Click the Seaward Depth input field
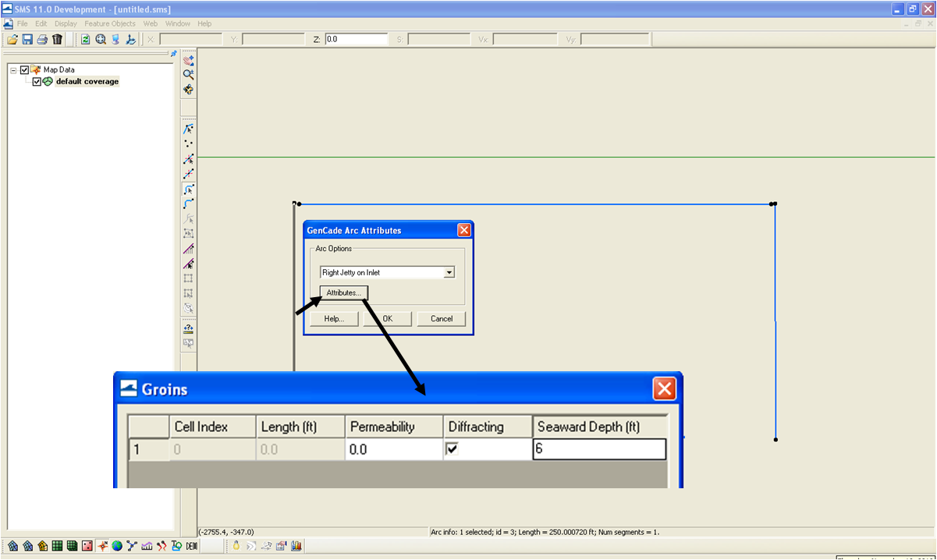The width and height of the screenshot is (937, 560). point(599,449)
